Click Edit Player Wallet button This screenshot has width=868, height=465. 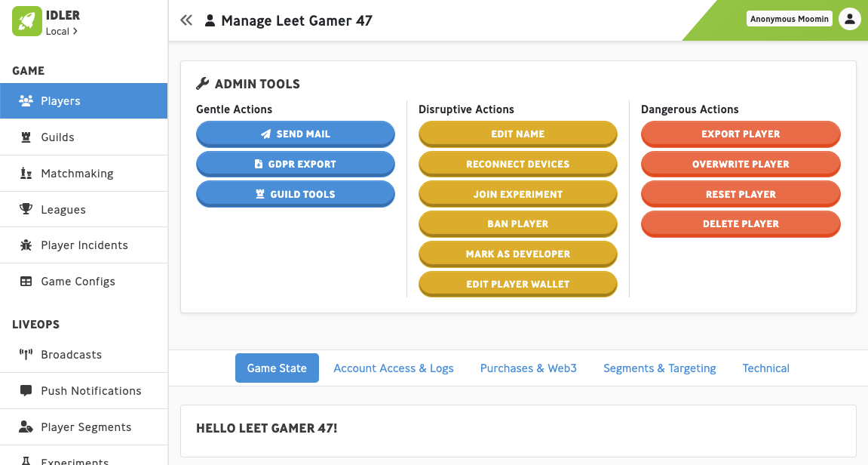coord(518,284)
